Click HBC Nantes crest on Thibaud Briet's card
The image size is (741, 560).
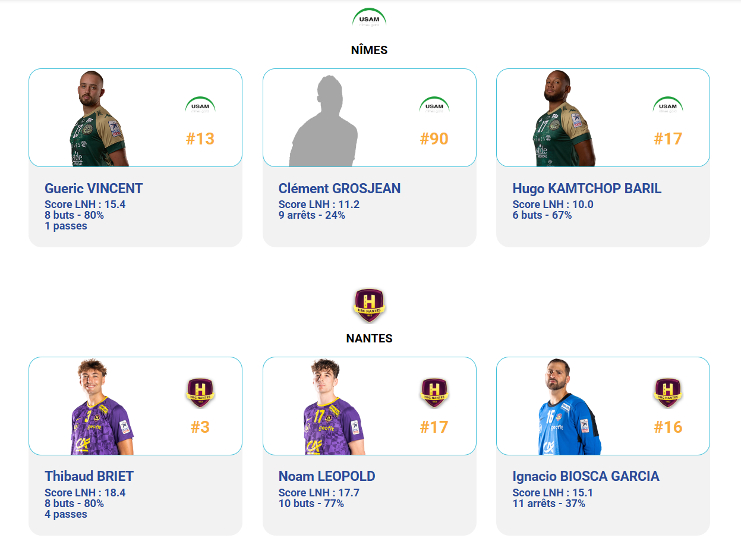[200, 393]
